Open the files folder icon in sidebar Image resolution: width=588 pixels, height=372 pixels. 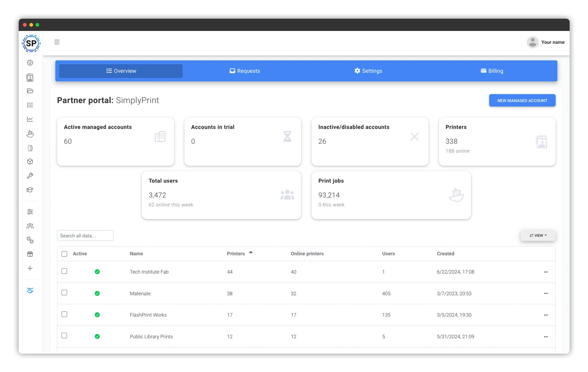point(30,91)
